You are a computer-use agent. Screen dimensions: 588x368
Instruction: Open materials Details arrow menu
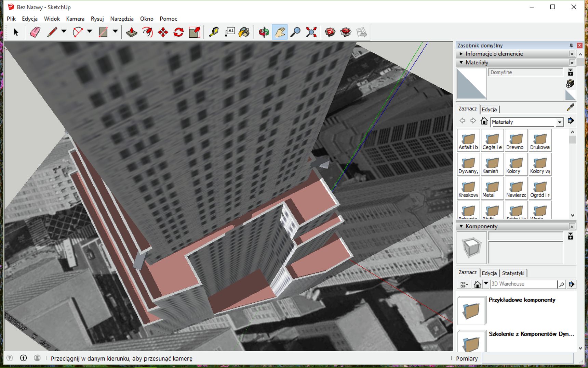(x=571, y=121)
